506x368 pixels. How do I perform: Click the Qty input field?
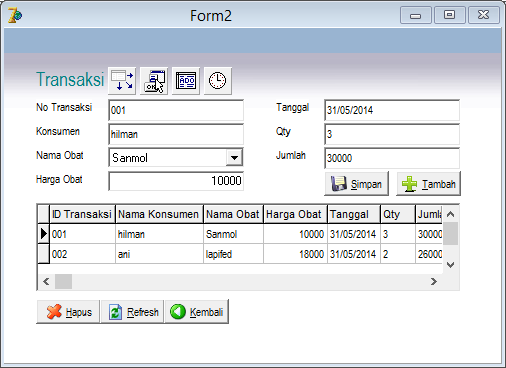pos(392,134)
